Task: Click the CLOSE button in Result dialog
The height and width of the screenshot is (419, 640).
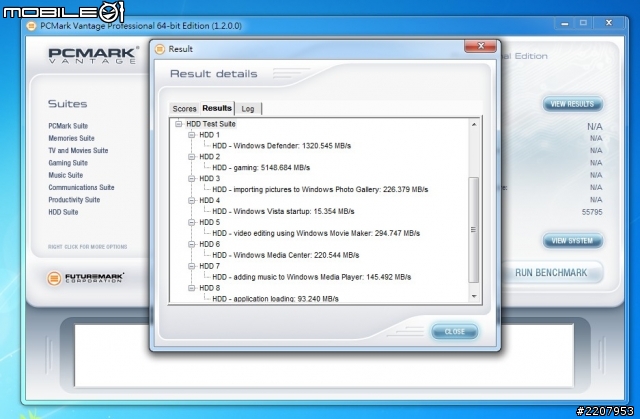Action: pos(454,331)
